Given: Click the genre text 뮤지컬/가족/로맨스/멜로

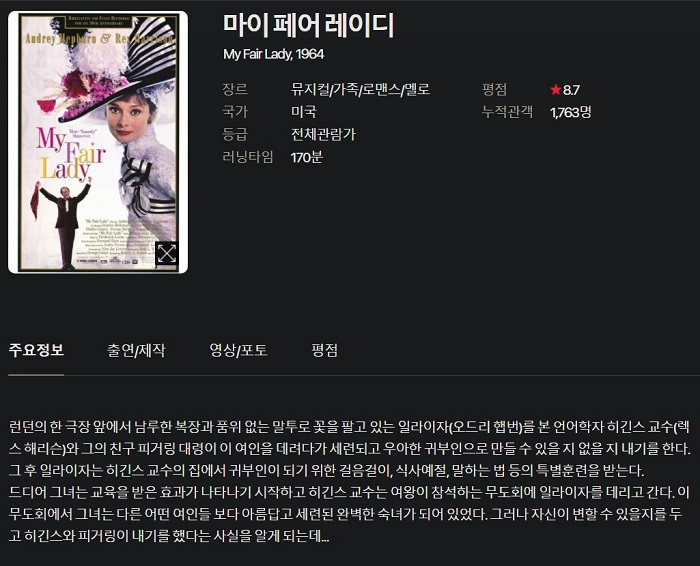Looking at the screenshot, I should point(360,89).
